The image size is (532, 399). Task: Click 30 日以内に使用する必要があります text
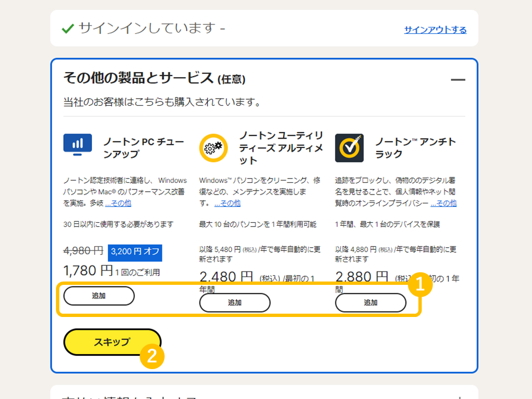click(119, 224)
